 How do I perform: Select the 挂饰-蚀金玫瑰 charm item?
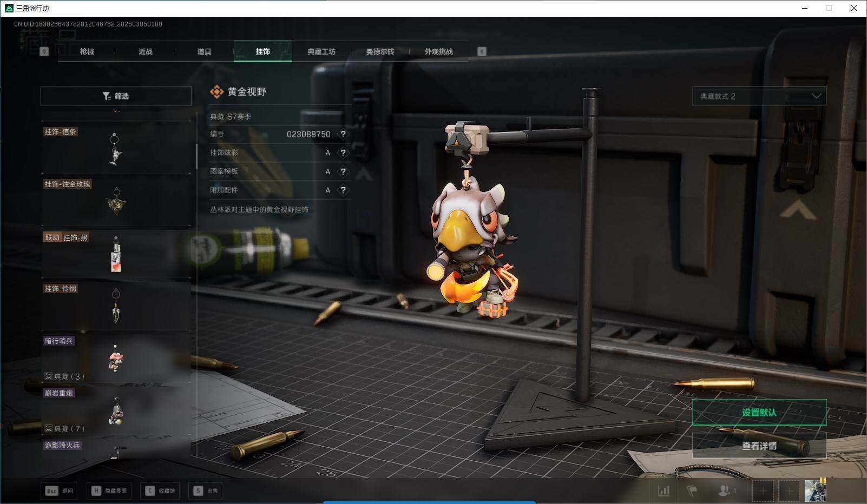(x=116, y=201)
